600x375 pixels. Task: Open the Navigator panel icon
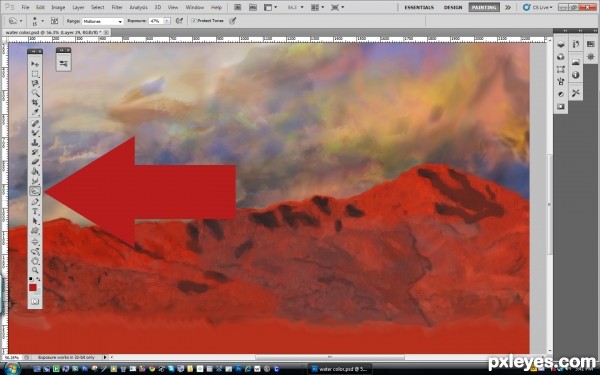point(576,62)
